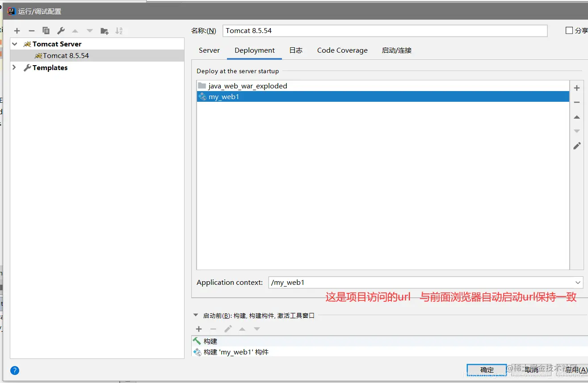Add deployment artifact plus button
Image resolution: width=588 pixels, height=383 pixels.
pos(577,88)
